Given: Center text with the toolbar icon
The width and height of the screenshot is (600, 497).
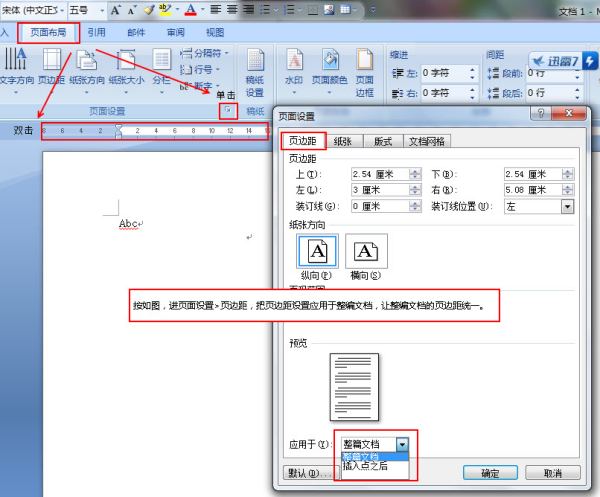Looking at the screenshot, I should click(x=232, y=9).
